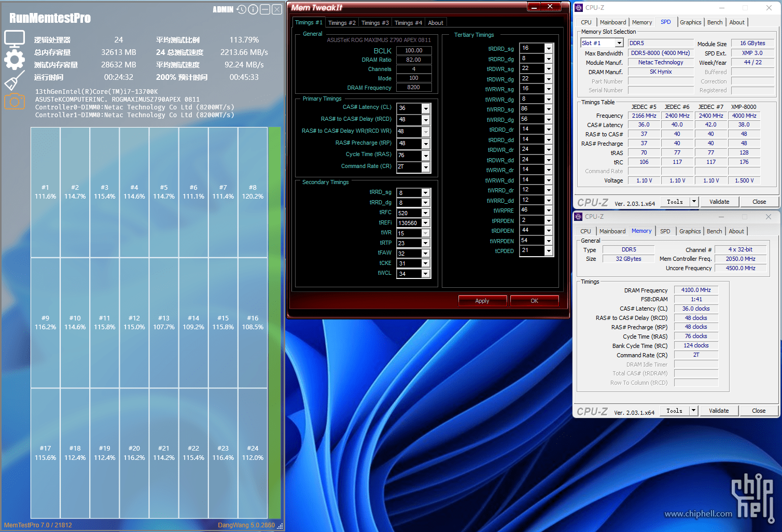Click the cleaning brush icon in RunMemtestPro

tap(15, 81)
